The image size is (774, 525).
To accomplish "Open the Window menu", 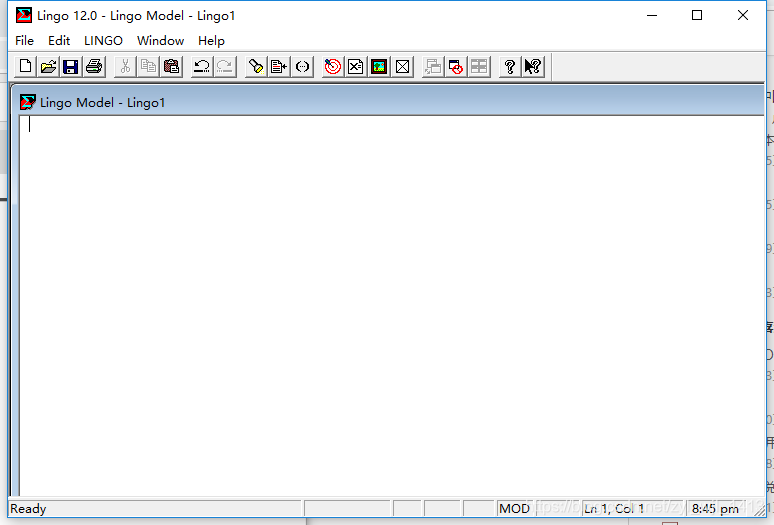I will 160,40.
